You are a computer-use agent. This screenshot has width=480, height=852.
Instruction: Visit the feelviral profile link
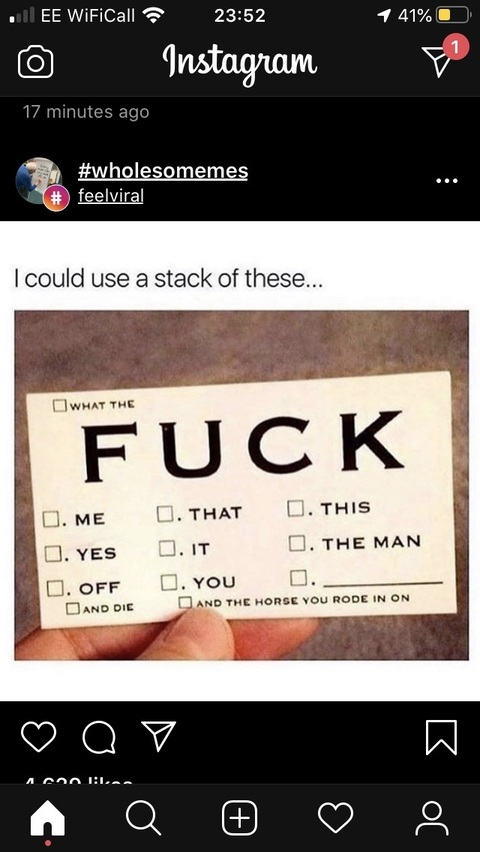click(x=111, y=196)
